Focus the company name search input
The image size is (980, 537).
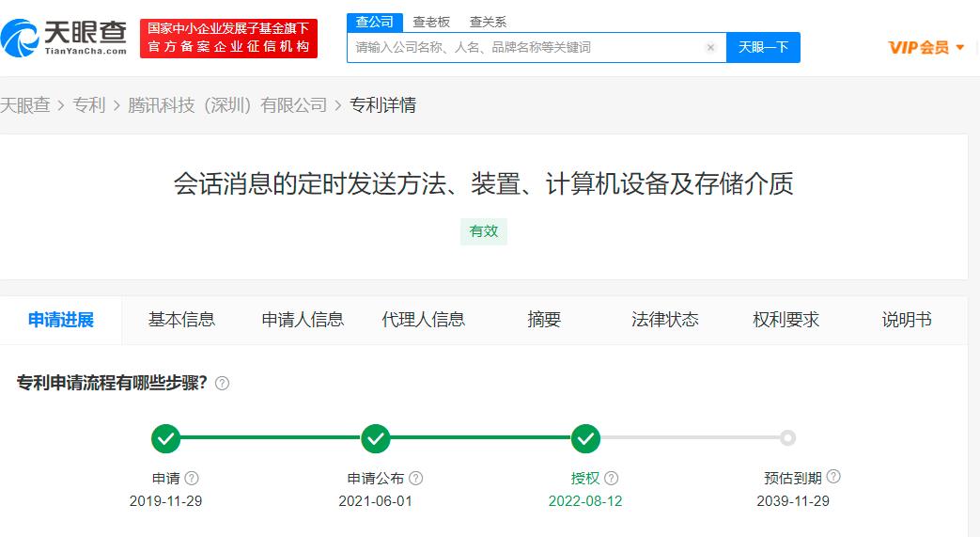click(x=537, y=48)
